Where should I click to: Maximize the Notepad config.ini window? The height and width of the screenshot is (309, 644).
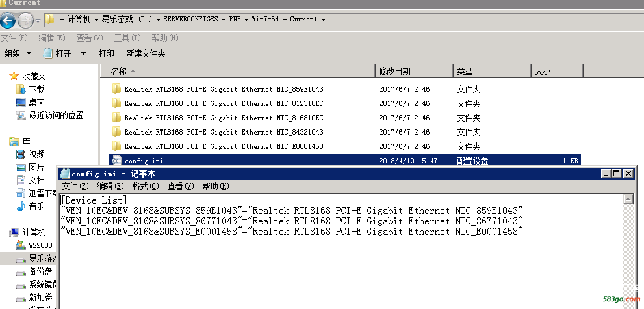pos(617,174)
